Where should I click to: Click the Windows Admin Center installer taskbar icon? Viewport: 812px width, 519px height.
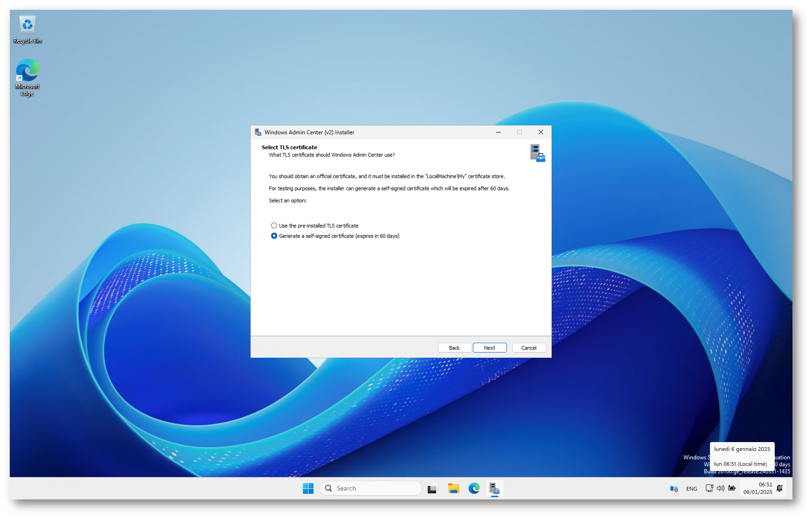pos(495,489)
